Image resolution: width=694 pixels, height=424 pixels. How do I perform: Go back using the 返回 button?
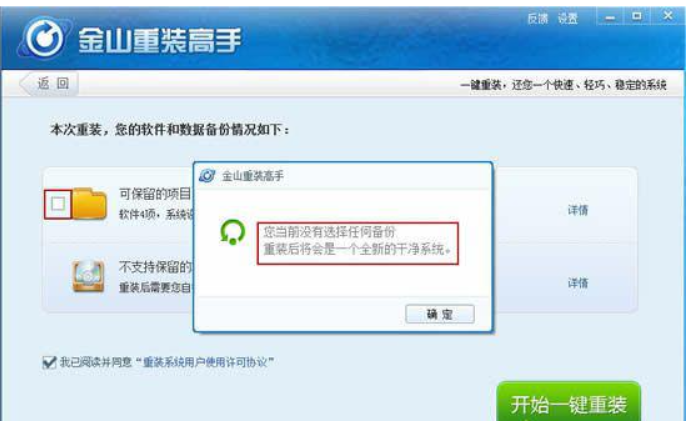(50, 84)
